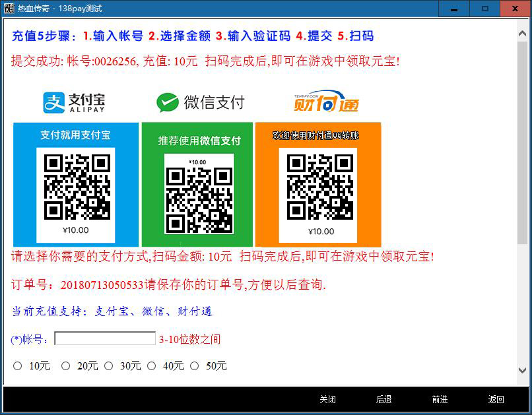Click the 欢迎使用财付通QQ转账 heading
This screenshot has width=532, height=415.
tap(316, 135)
